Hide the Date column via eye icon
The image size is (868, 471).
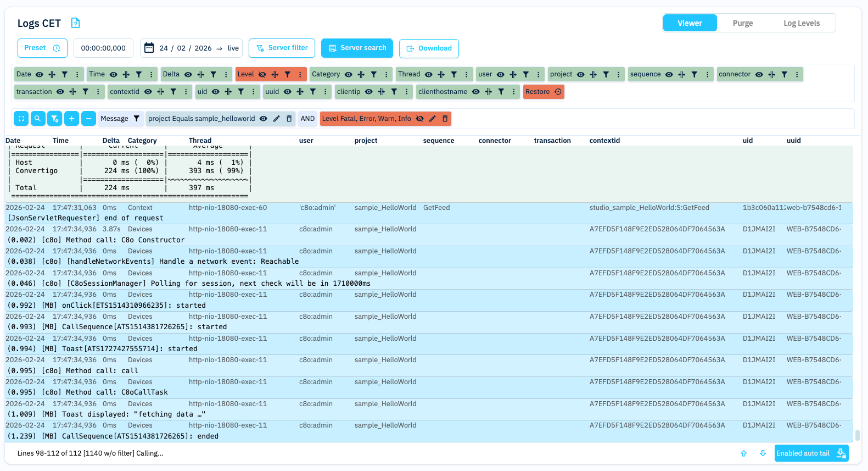(x=40, y=75)
